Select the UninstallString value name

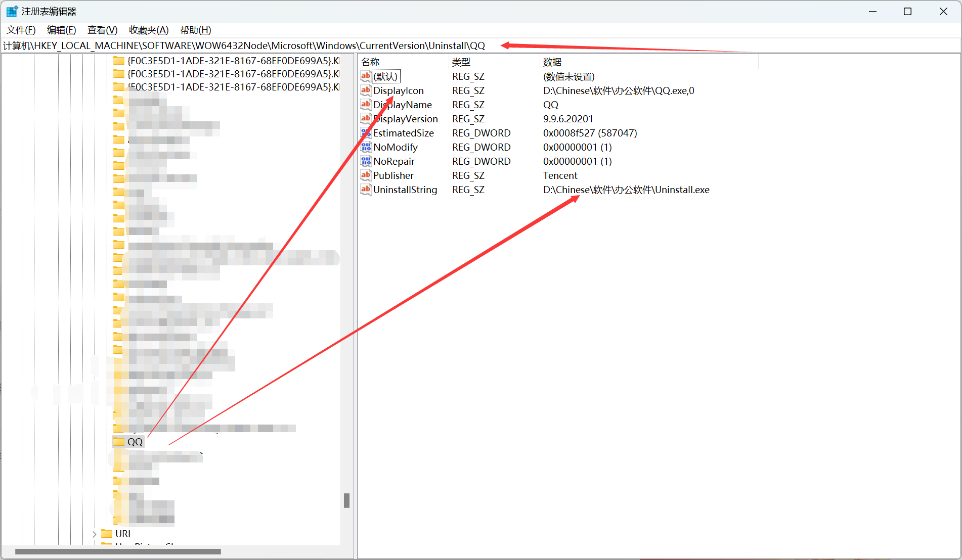click(x=405, y=190)
